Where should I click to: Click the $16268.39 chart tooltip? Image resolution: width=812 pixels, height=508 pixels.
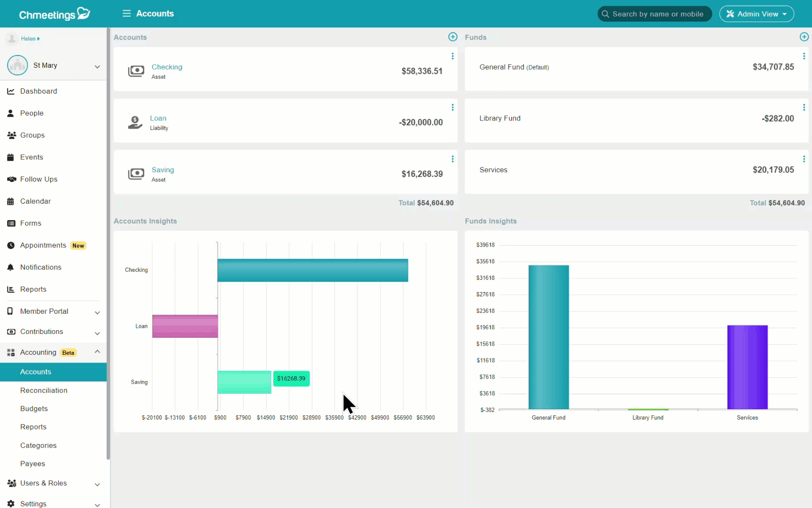291,379
